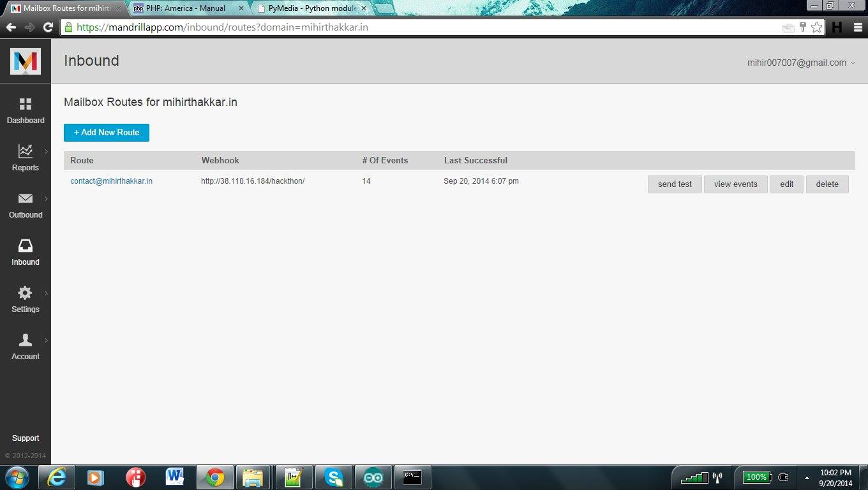Click the saved password key icon
Viewport: 868px width, 490px height.
click(x=803, y=27)
